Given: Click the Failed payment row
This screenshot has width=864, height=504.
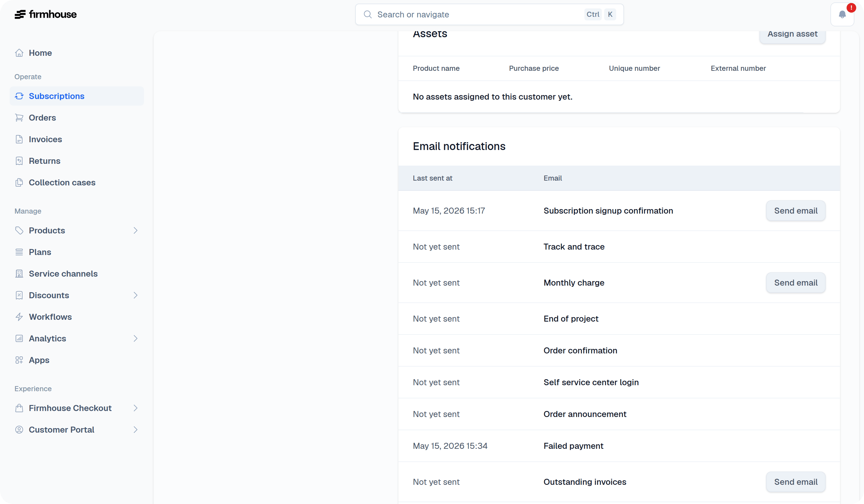Looking at the screenshot, I should [619, 446].
